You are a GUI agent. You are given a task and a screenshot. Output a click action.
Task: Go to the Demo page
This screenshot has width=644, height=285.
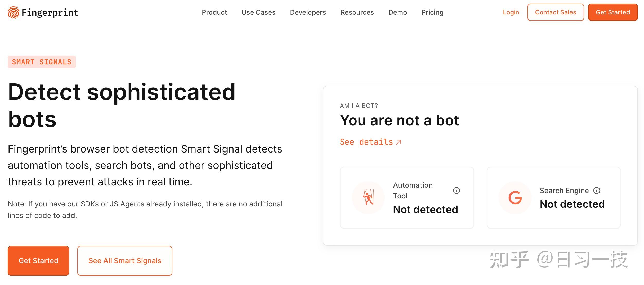click(397, 12)
